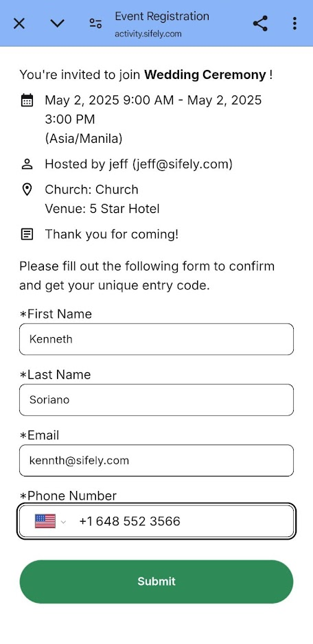The image size is (313, 644).
Task: Click the location pin icon
Action: coord(27,189)
